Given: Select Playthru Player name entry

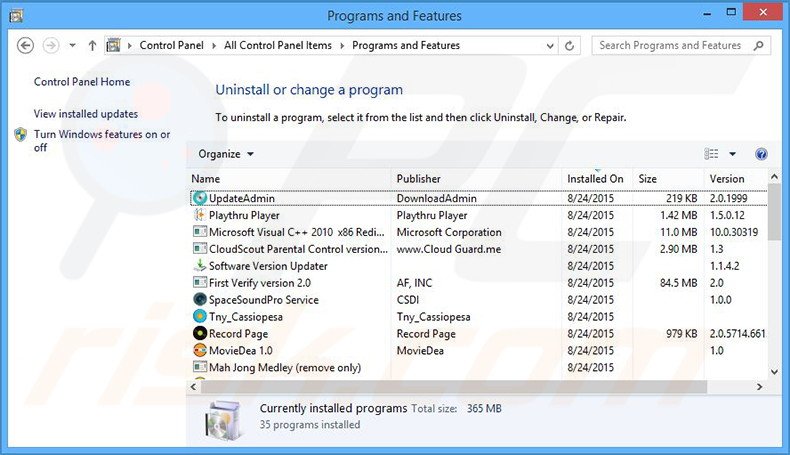Looking at the screenshot, I should pyautogui.click(x=244, y=216).
